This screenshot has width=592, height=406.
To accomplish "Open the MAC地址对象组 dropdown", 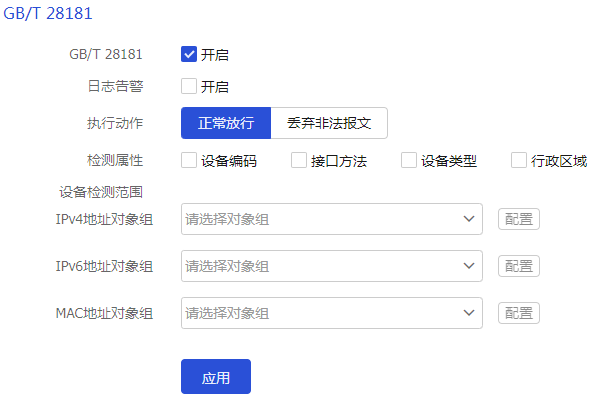I will (x=332, y=313).
